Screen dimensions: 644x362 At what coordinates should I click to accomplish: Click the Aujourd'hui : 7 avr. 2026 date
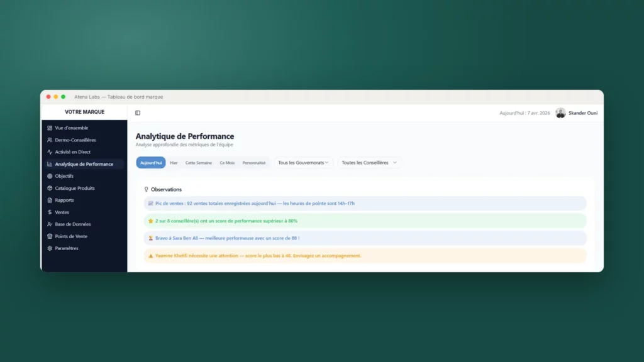point(525,113)
